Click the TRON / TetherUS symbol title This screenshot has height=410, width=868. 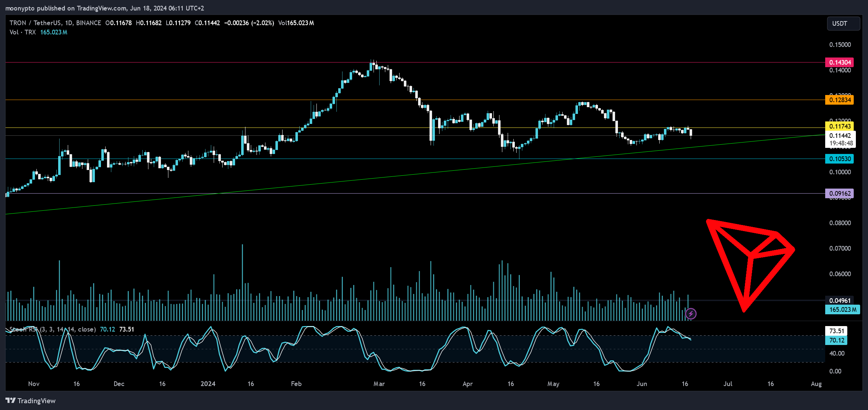[55, 23]
